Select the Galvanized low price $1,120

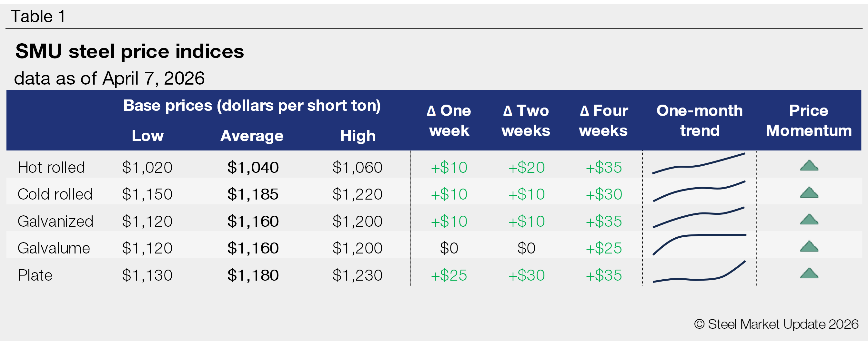tap(147, 222)
